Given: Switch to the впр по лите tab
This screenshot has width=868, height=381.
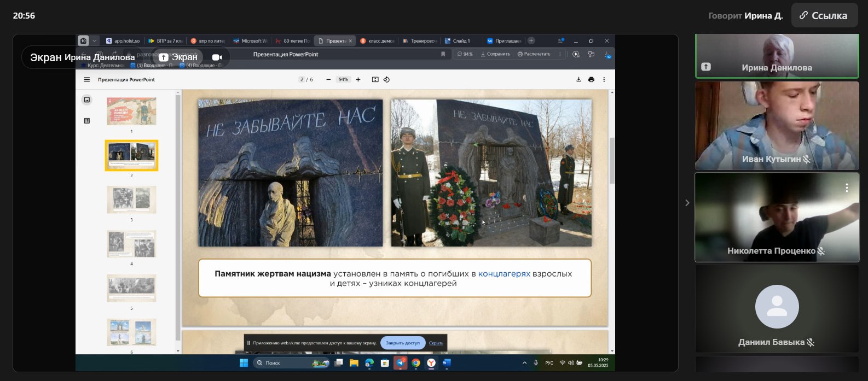Looking at the screenshot, I should point(207,41).
